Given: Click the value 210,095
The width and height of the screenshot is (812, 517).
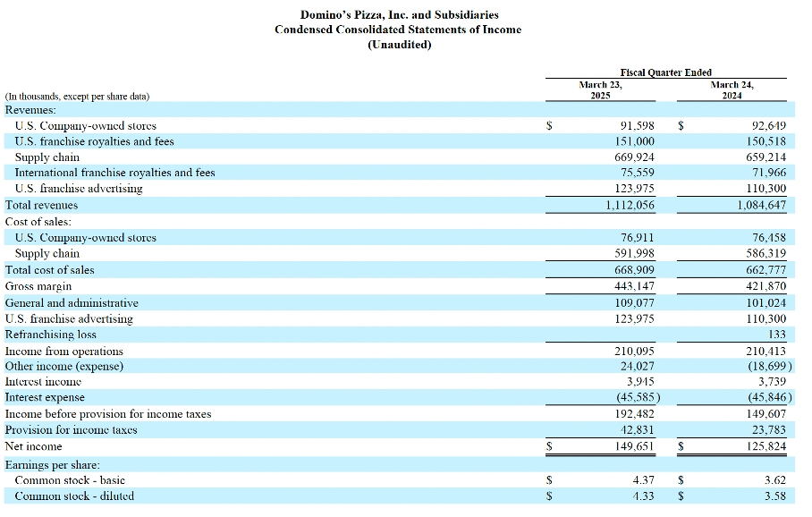Looking at the screenshot, I should coord(634,352).
